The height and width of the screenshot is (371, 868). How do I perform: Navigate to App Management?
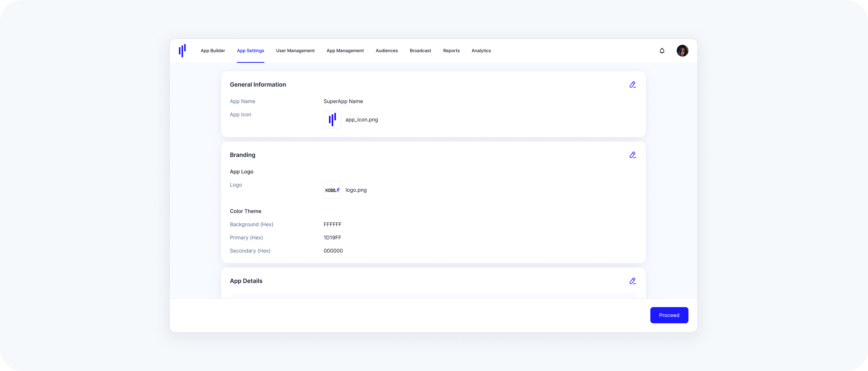345,50
